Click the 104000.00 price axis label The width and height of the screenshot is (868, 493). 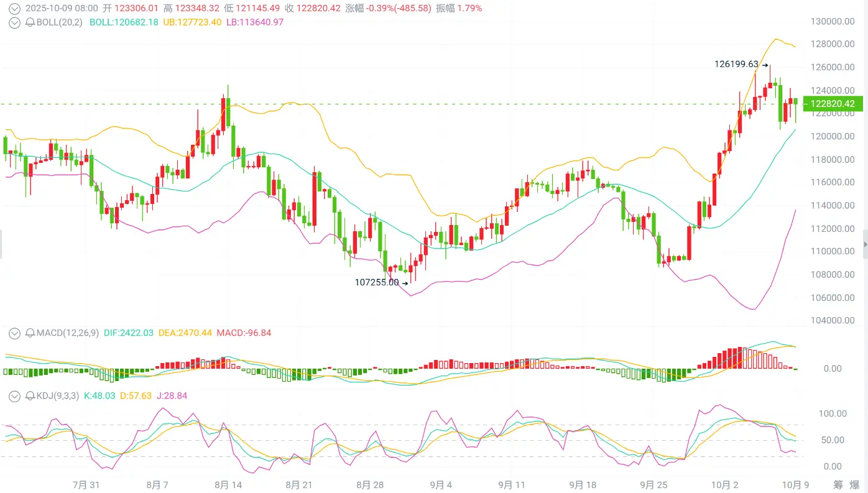(x=833, y=320)
